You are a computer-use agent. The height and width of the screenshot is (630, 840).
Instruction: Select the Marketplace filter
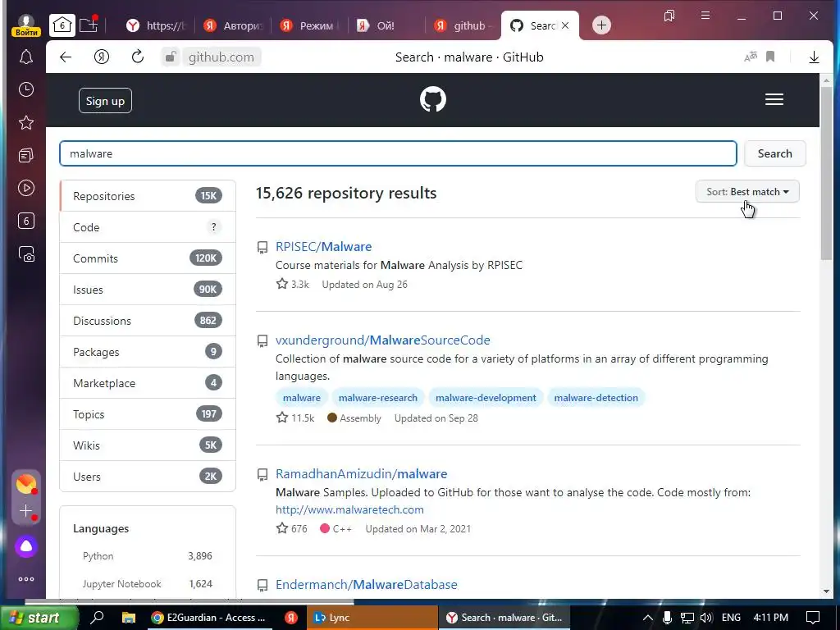pyautogui.click(x=148, y=383)
